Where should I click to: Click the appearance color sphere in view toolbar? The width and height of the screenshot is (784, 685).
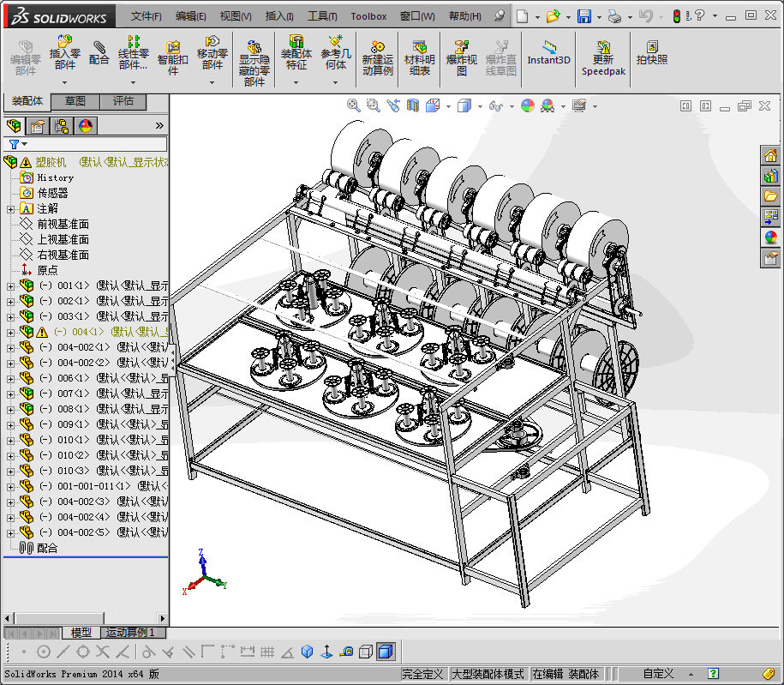[527, 105]
